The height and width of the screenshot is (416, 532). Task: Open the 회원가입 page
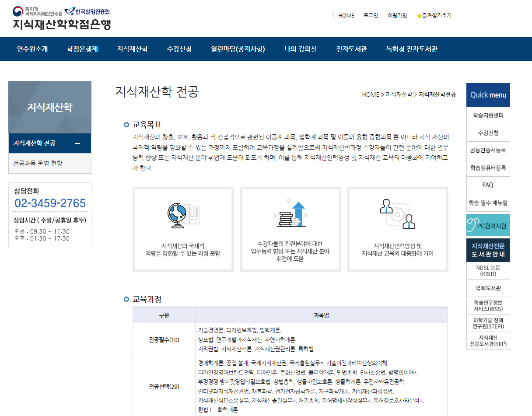click(396, 15)
